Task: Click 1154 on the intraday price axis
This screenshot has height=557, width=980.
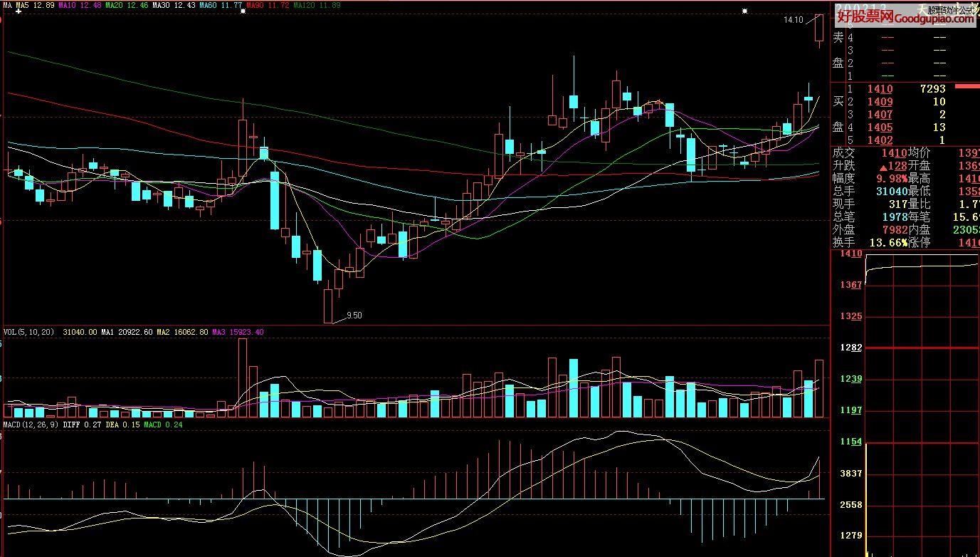Action: pyautogui.click(x=851, y=442)
